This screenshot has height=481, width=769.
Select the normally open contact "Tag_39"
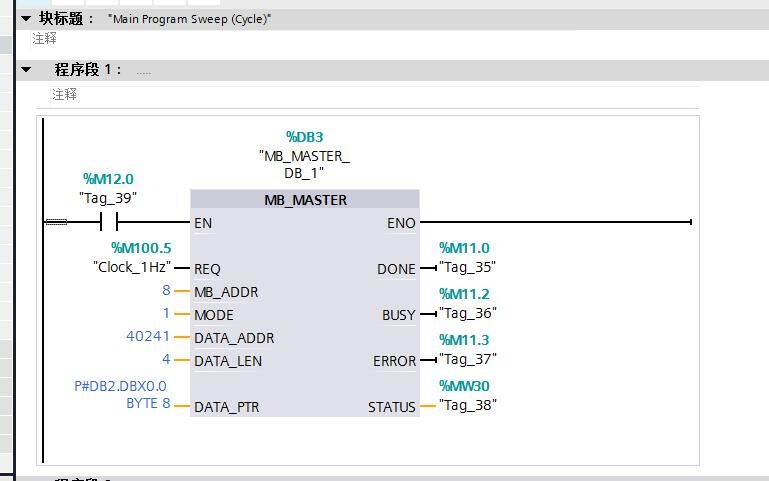point(109,222)
